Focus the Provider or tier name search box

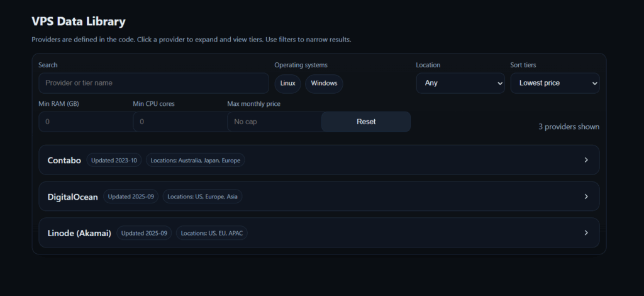tap(153, 83)
